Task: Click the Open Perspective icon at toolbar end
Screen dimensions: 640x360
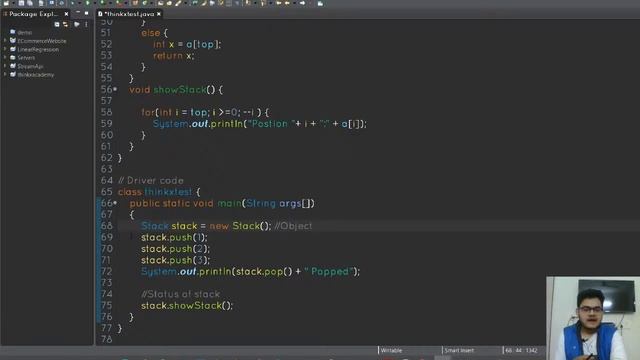Action: [320, 3]
